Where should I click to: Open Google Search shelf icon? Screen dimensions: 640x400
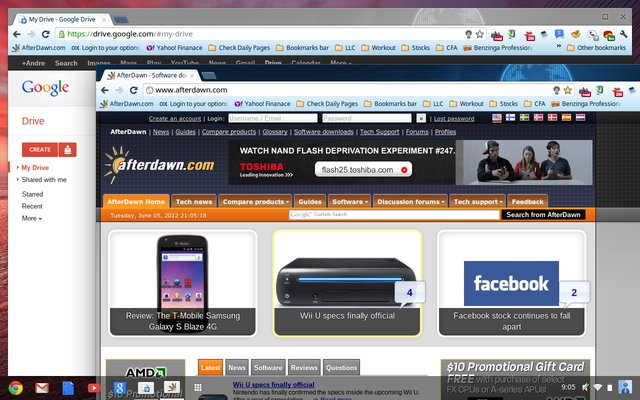pyautogui.click(x=119, y=387)
